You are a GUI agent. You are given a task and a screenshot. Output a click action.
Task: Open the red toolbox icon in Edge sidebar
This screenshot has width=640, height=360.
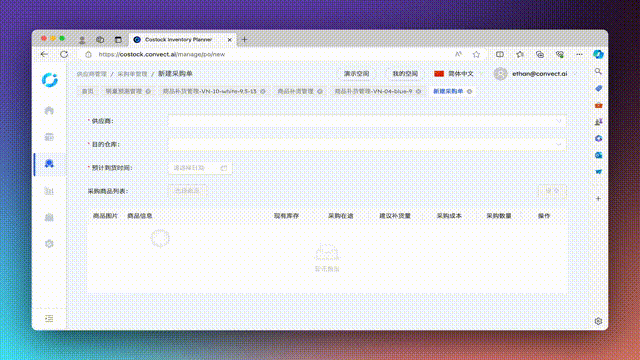[598, 105]
